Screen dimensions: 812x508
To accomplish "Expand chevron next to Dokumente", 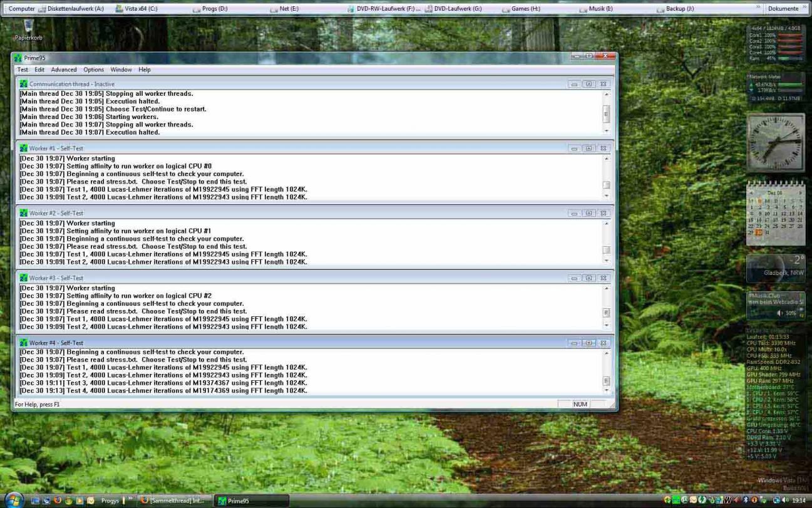I will click(804, 8).
